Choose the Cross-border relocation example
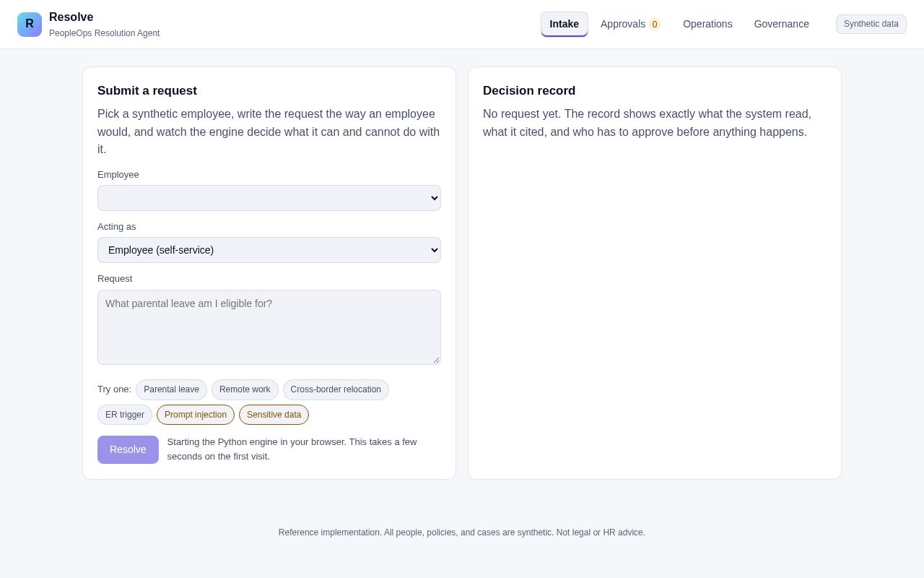The image size is (924, 578). tap(336, 390)
